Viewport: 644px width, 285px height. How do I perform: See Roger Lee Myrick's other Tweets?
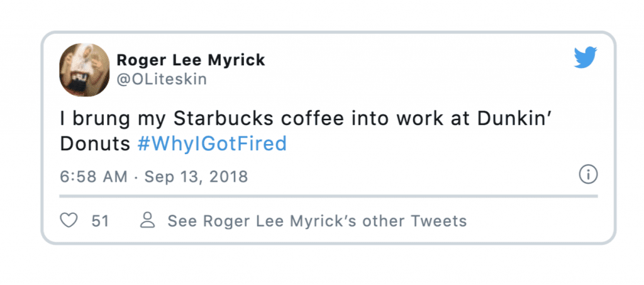coord(317,221)
